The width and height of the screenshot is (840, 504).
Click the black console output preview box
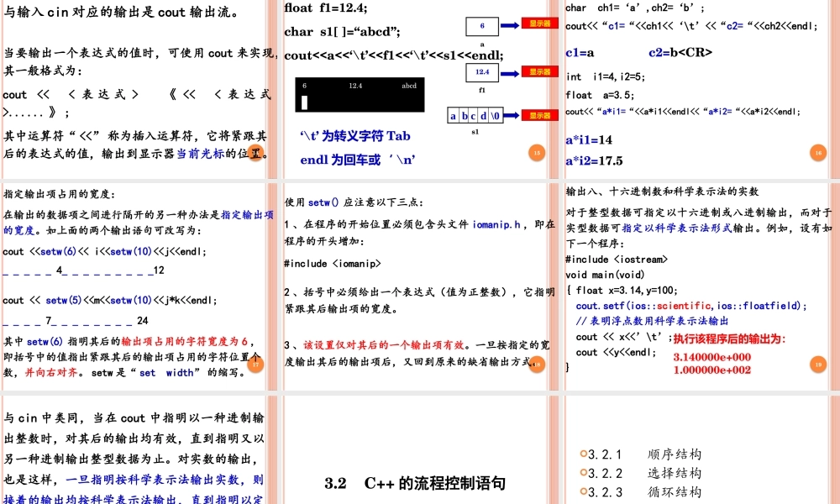[361, 95]
